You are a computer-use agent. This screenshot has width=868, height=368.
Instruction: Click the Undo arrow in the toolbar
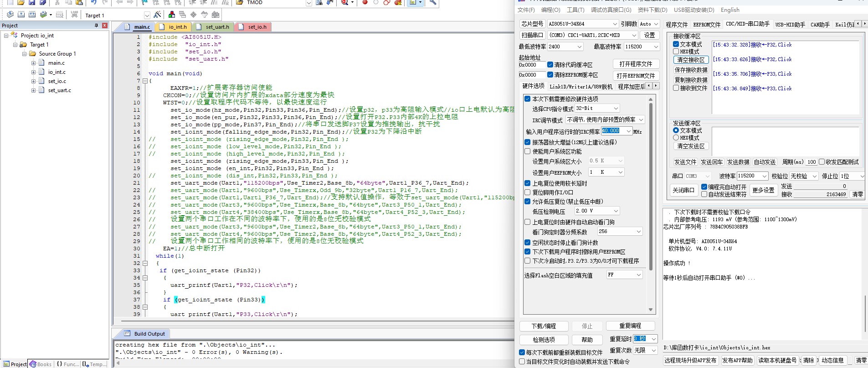[x=93, y=2]
